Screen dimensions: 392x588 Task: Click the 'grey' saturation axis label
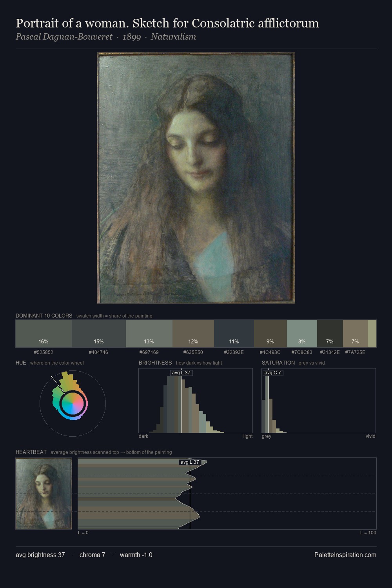tap(267, 436)
